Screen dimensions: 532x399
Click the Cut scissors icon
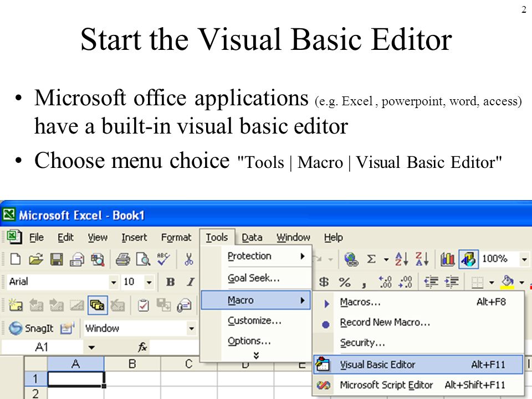pyautogui.click(x=188, y=259)
